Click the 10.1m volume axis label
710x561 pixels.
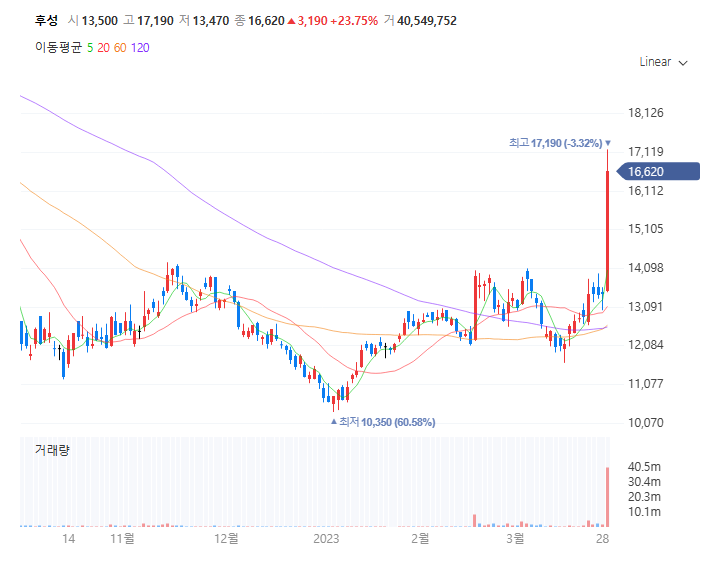coord(644,512)
